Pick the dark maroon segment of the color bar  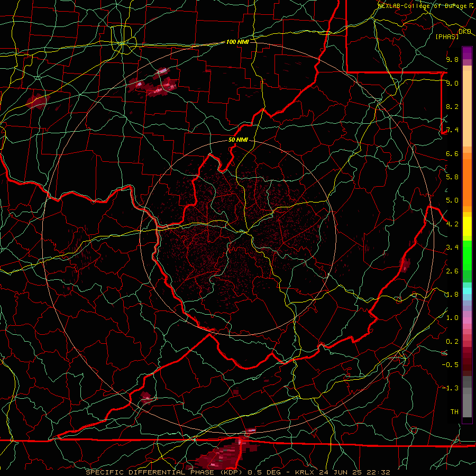(x=467, y=362)
